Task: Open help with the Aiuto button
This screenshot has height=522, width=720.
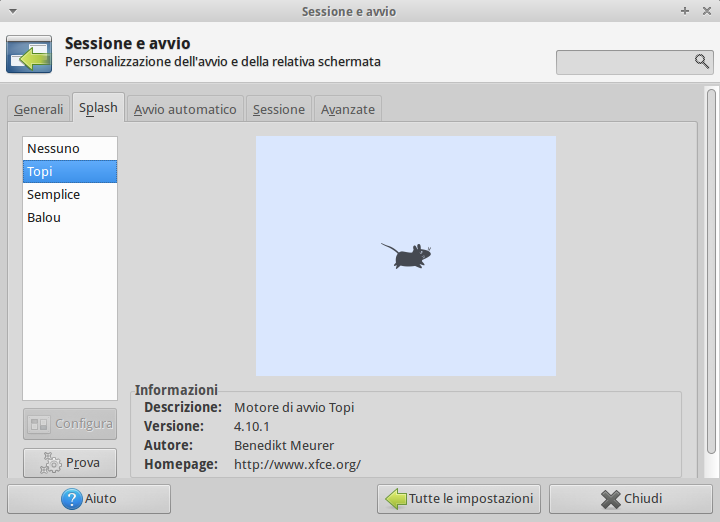Action: coord(89,499)
